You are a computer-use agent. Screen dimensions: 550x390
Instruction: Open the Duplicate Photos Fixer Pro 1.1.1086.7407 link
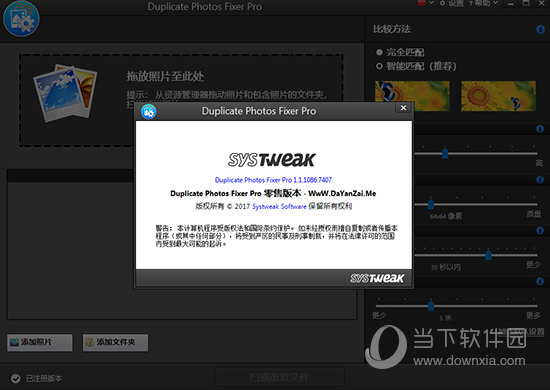click(x=273, y=180)
